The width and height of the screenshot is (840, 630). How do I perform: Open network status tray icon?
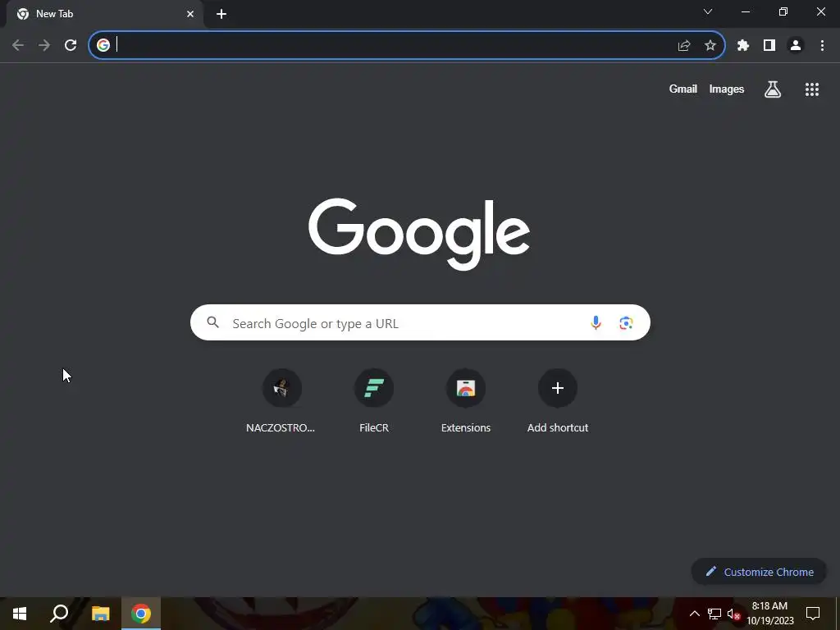(714, 614)
